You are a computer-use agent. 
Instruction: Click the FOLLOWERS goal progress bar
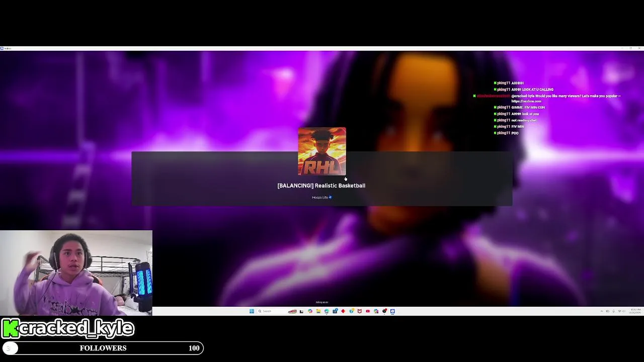103,348
